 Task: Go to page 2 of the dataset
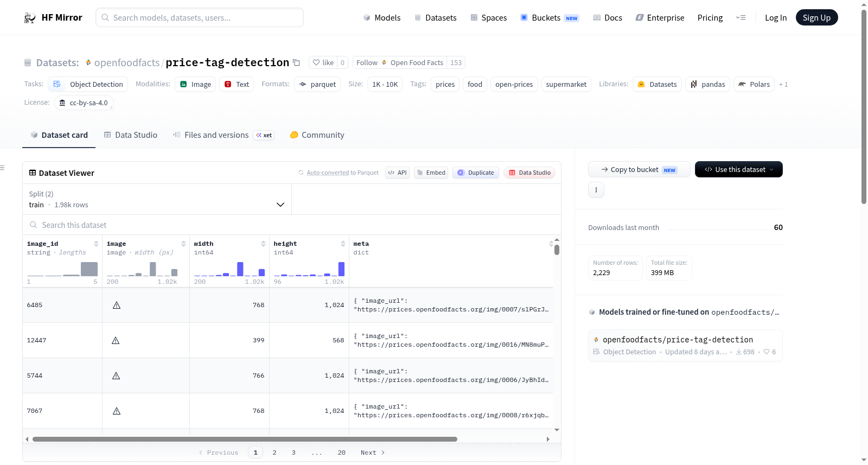275,453
